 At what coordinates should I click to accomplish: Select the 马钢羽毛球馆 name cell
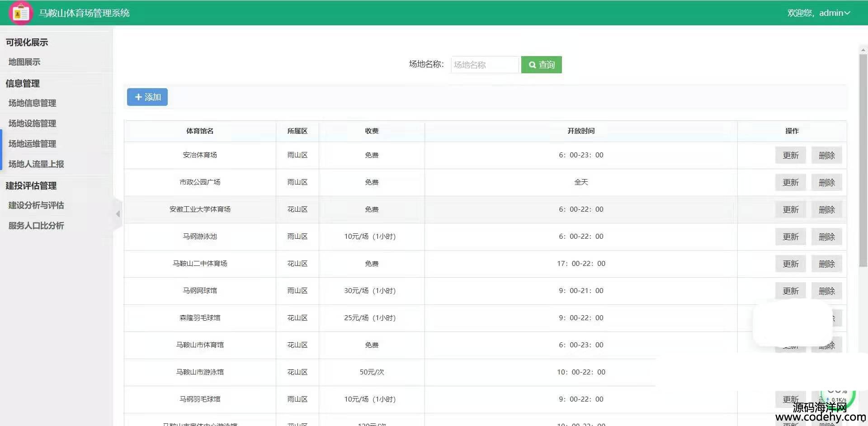200,399
